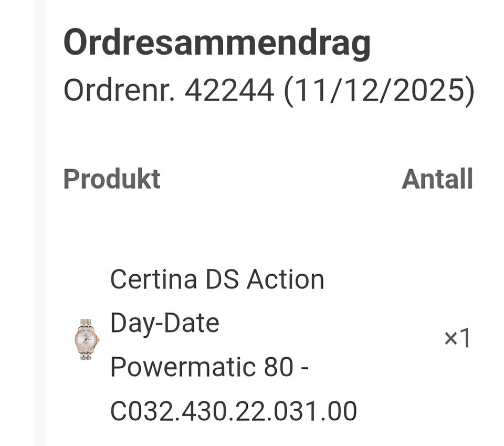Viewport: 504px width, 446px height.
Task: Click the multiplication sign before quantity
Action: tap(450, 339)
